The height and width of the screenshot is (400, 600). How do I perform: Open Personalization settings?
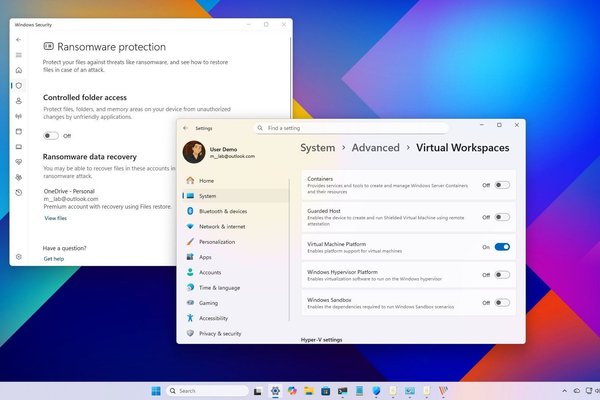click(236, 242)
